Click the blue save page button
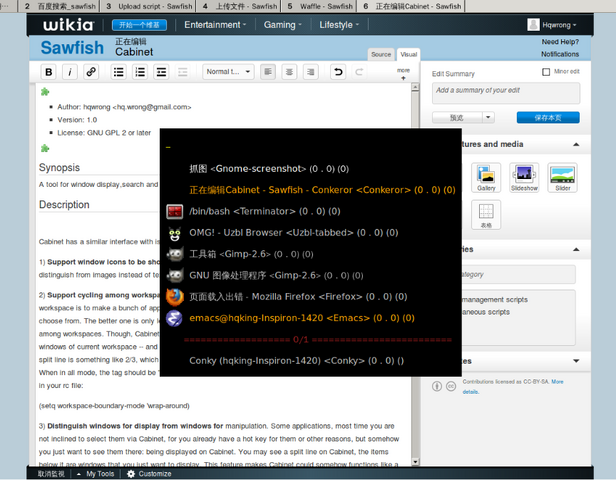This screenshot has width=616, height=480. [548, 117]
